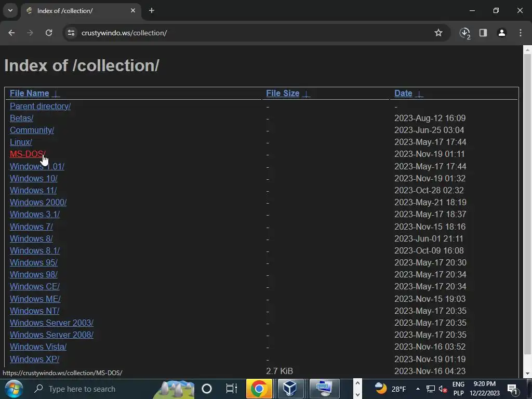The image size is (532, 399).
Task: Open Task View on the taskbar
Action: point(231,389)
